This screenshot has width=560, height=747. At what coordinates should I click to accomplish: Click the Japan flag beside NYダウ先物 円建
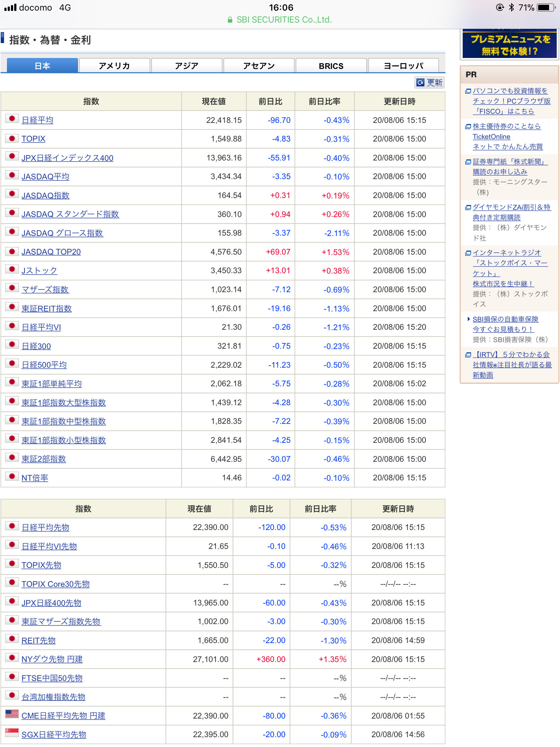pos(12,657)
